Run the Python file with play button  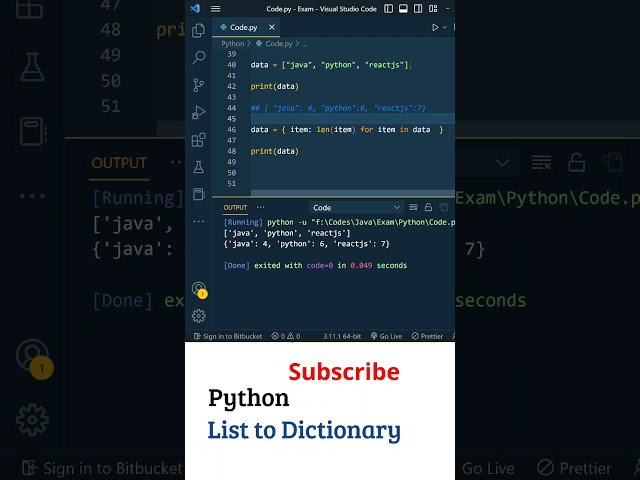click(435, 27)
